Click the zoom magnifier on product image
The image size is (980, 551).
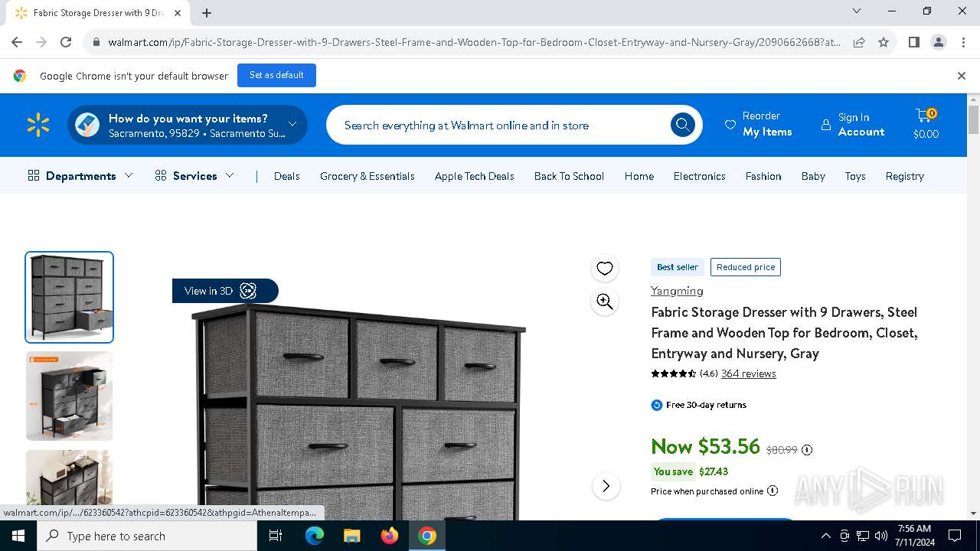click(605, 302)
